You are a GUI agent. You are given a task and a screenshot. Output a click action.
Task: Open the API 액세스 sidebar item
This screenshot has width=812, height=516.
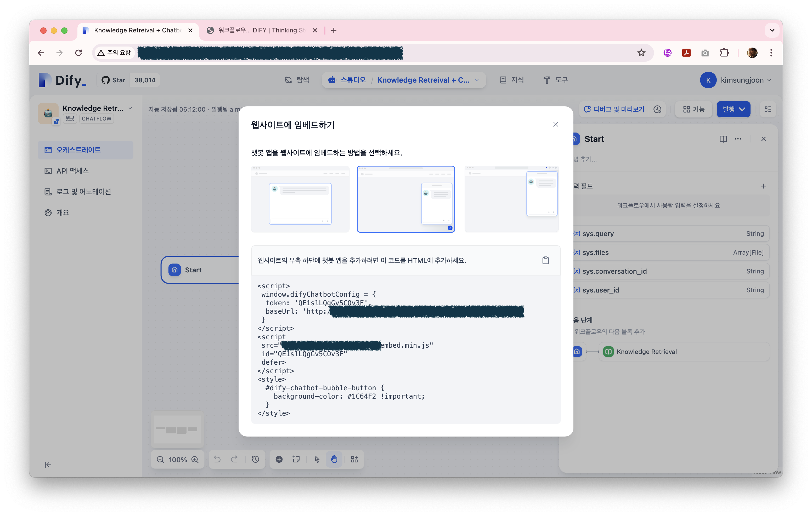[x=72, y=171]
